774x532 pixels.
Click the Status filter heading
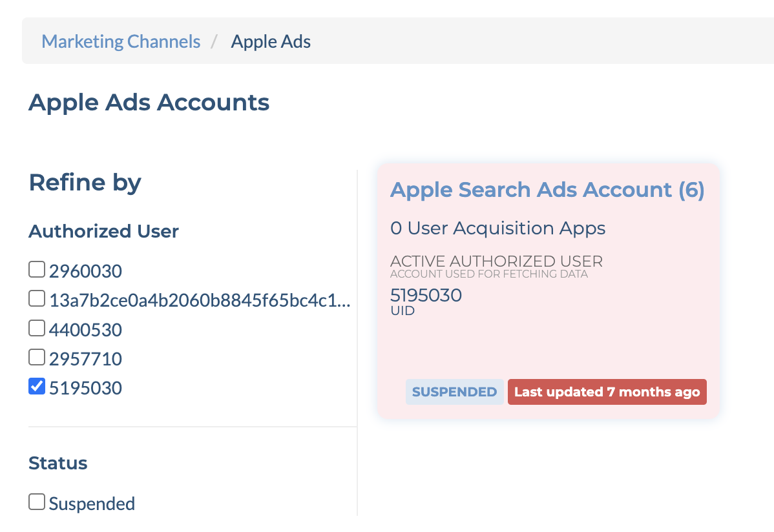58,463
